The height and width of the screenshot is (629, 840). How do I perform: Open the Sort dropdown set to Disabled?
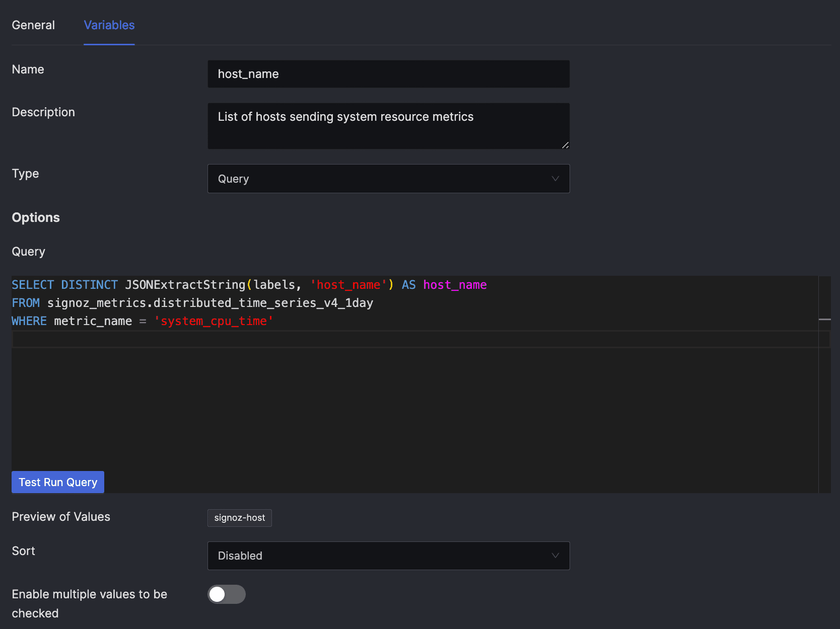point(388,556)
